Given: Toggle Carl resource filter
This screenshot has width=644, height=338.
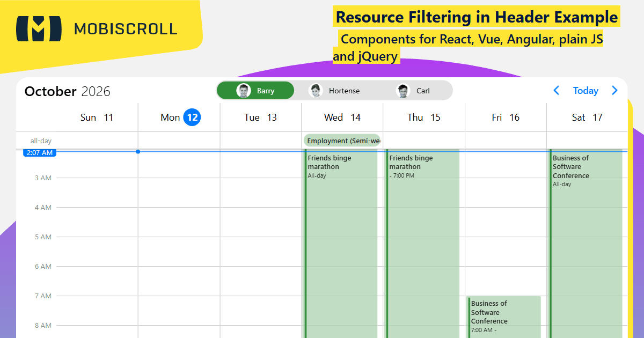Looking at the screenshot, I should [x=413, y=91].
